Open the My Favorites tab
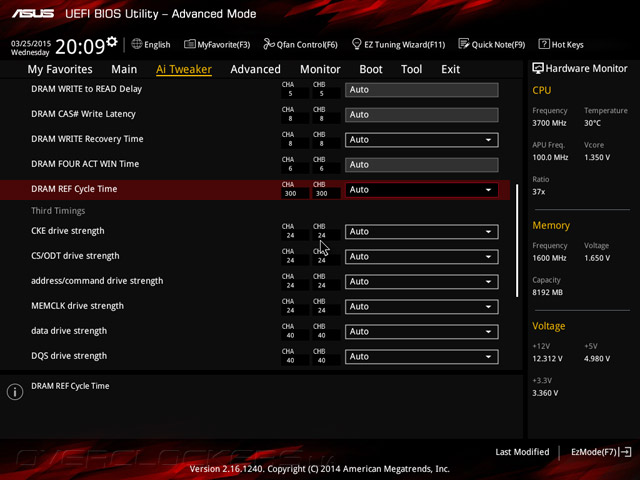The image size is (640, 480). [x=60, y=69]
